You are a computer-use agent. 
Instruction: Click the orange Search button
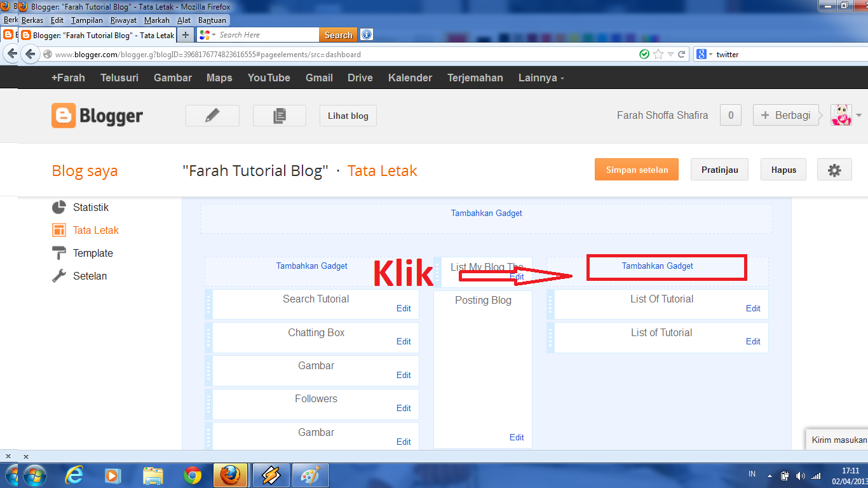point(338,35)
